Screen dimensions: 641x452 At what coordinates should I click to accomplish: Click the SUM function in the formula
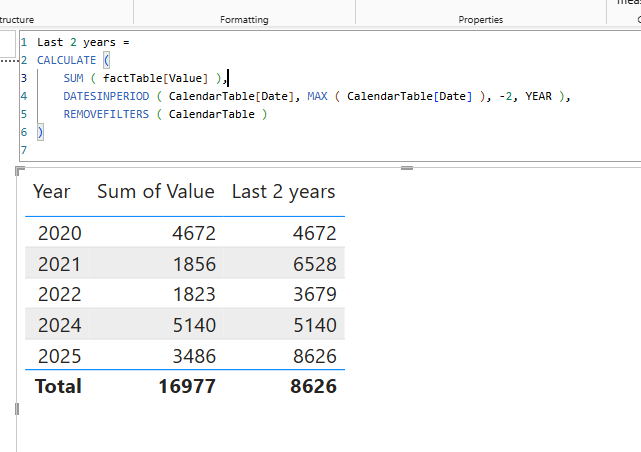(73, 78)
